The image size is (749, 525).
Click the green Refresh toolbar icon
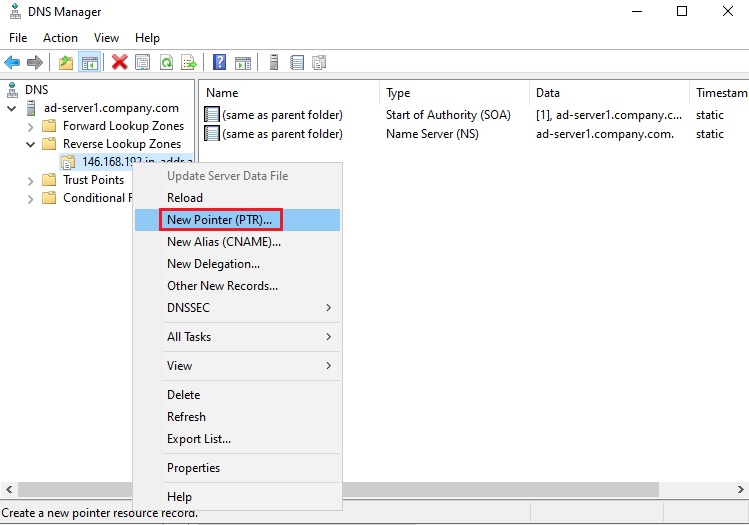coord(166,62)
